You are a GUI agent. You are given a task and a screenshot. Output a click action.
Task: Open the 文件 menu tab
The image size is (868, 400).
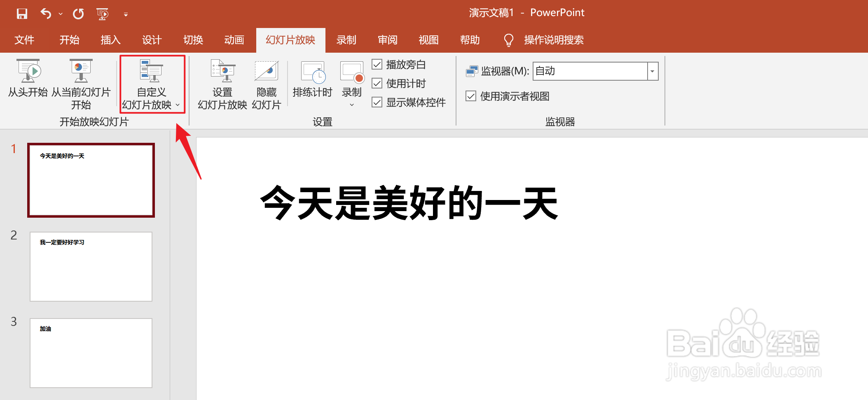pos(24,40)
